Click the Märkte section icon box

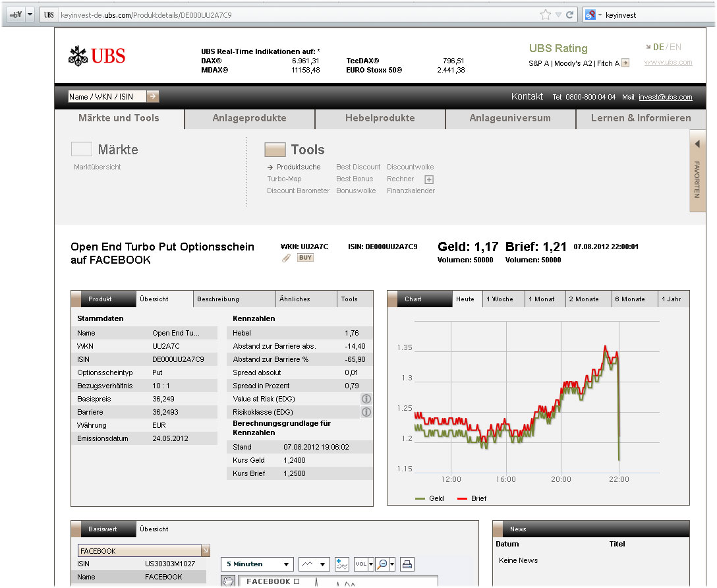(82, 149)
